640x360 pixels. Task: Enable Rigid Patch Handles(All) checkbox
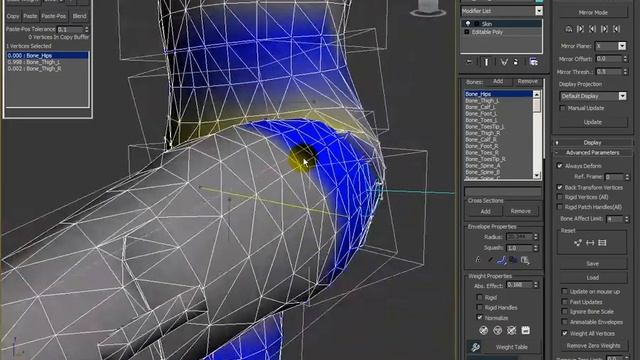560,207
